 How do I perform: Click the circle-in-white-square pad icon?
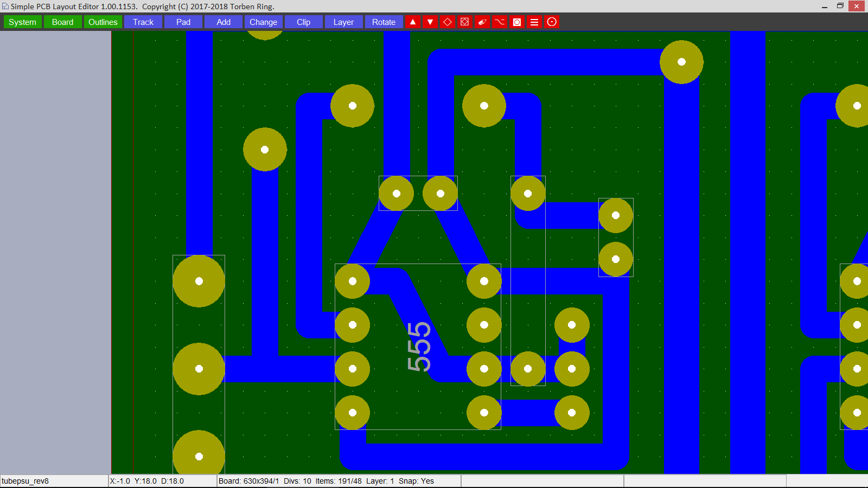coord(517,22)
